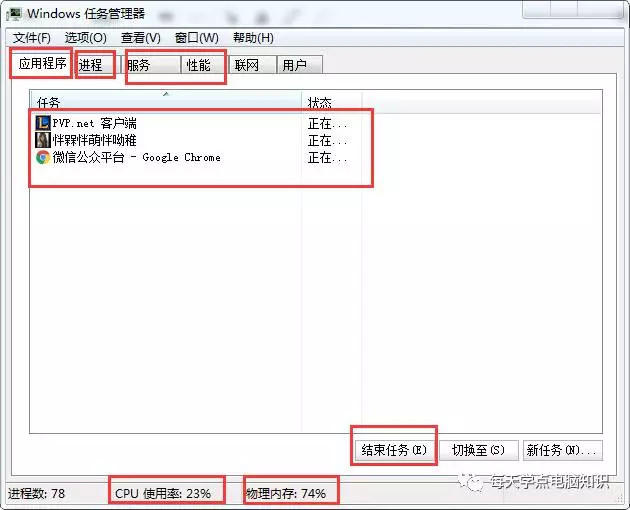630x510 pixels.
Task: Open the 查看(V) menu
Action: tap(141, 38)
